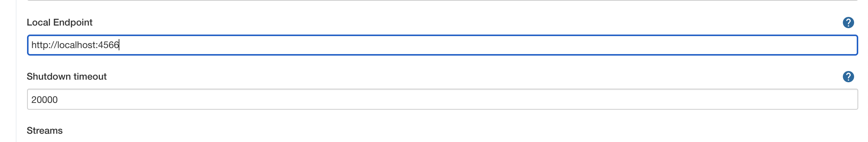Place cursor after localhost:4566 text
Image resolution: width=868 pixels, height=142 pixels.
pyautogui.click(x=120, y=45)
